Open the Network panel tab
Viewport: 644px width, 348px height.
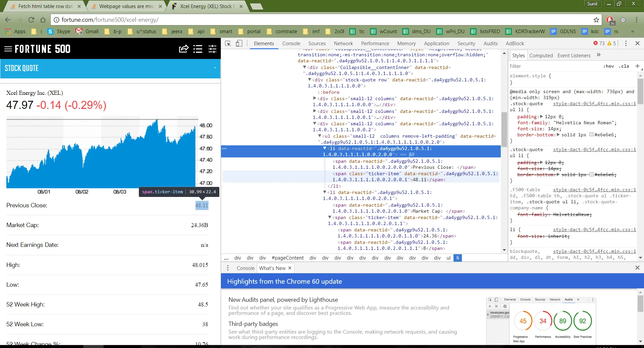point(343,44)
